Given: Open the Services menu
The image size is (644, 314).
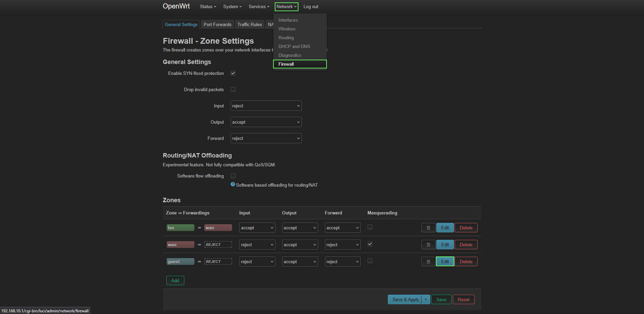Looking at the screenshot, I should [x=259, y=6].
